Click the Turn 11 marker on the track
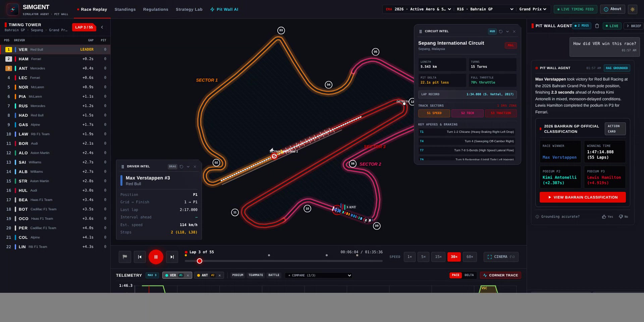 coord(235,212)
